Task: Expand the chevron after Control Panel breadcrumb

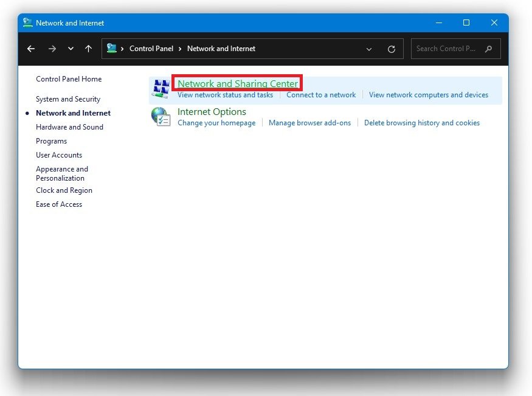Action: point(180,49)
